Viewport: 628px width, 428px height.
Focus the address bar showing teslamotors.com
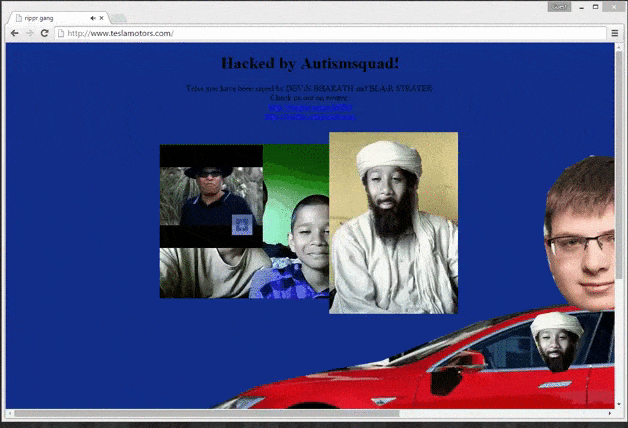(330, 33)
